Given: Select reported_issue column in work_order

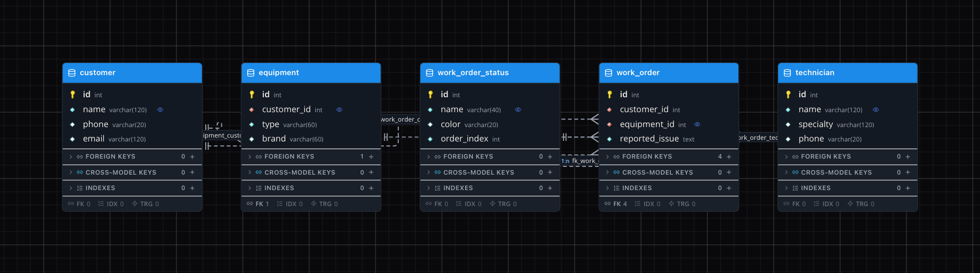Looking at the screenshot, I should point(669,139).
